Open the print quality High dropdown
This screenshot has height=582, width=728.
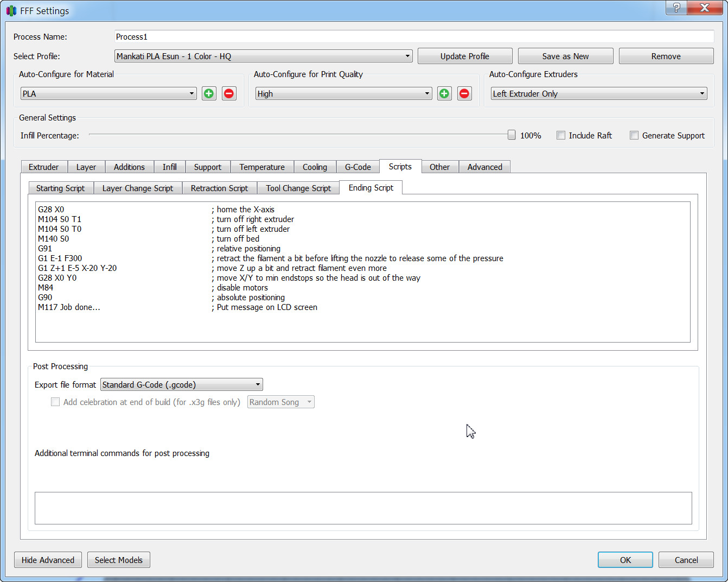(x=344, y=93)
